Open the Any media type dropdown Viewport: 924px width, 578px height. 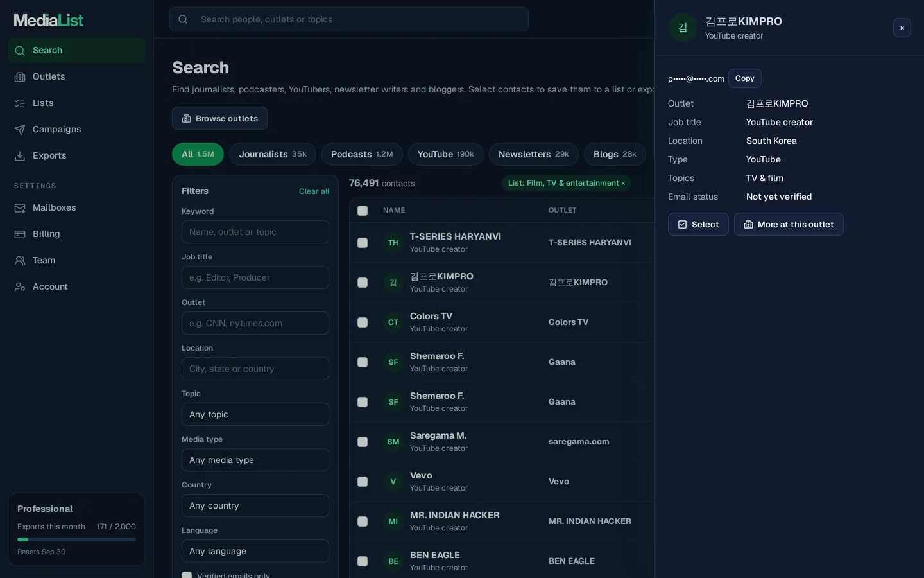[x=255, y=460]
